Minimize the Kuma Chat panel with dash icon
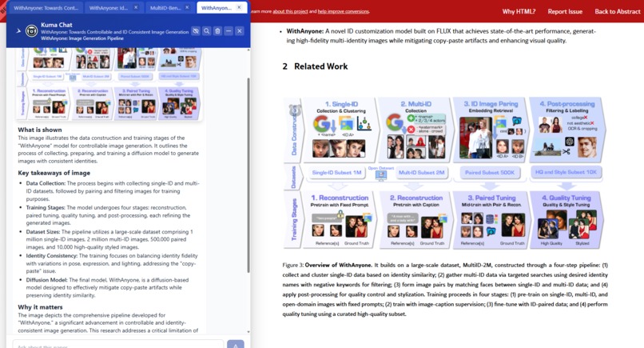Viewport: 644px width, 348px height. coord(229,31)
